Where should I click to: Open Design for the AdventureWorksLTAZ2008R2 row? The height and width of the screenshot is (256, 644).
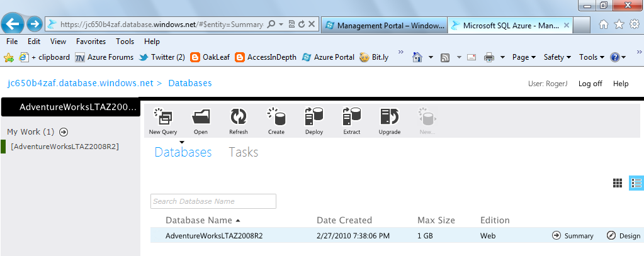623,236
